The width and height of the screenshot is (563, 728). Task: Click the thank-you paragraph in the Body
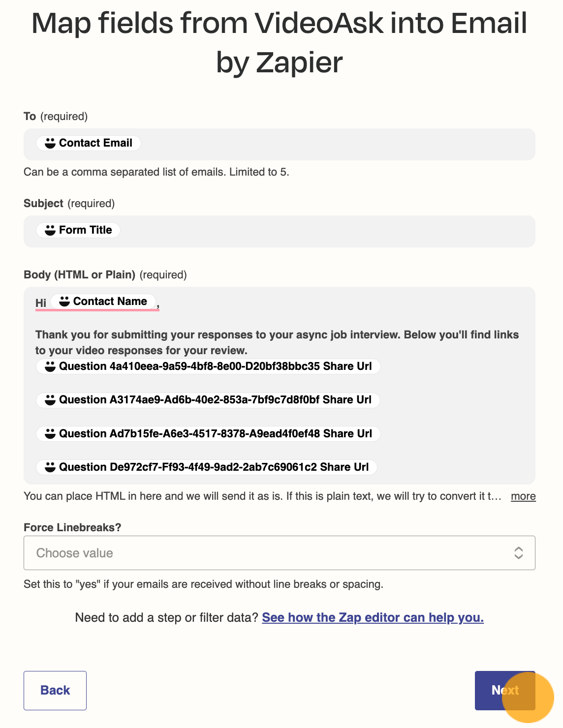tap(277, 342)
